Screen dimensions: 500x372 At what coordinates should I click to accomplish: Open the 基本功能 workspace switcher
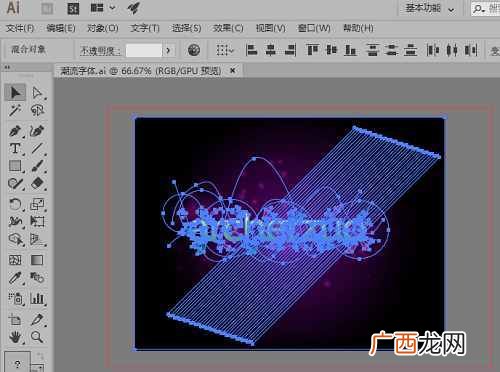tap(430, 8)
